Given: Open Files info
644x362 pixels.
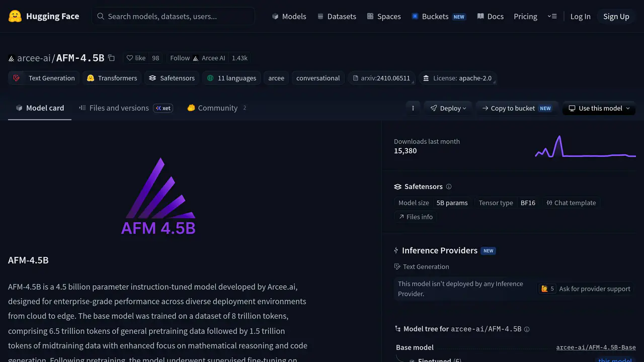Looking at the screenshot, I should [416, 217].
